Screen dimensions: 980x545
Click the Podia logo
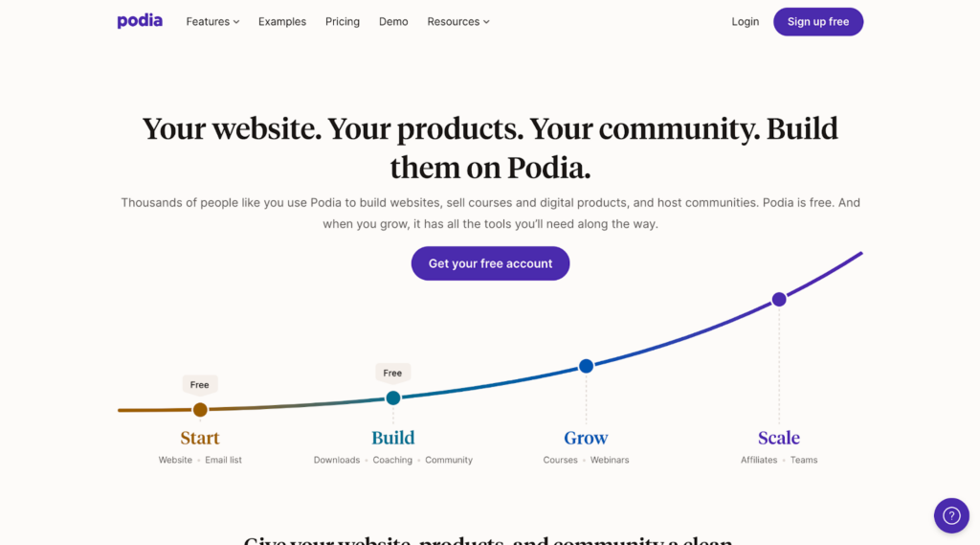pyautogui.click(x=140, y=21)
